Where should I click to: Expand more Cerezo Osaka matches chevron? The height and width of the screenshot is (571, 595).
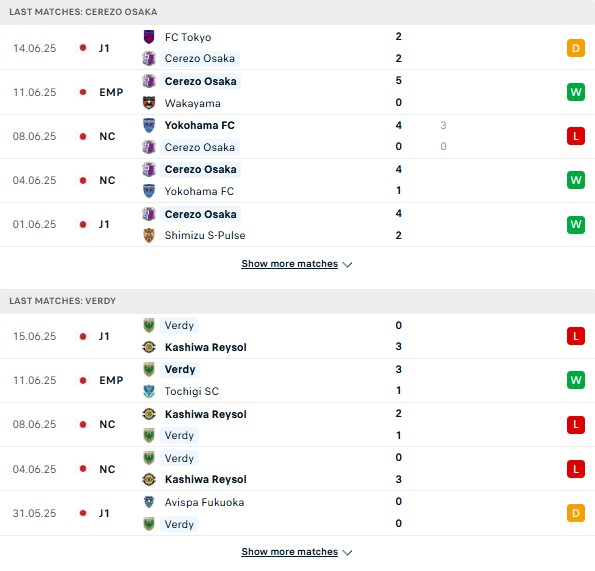[347, 264]
